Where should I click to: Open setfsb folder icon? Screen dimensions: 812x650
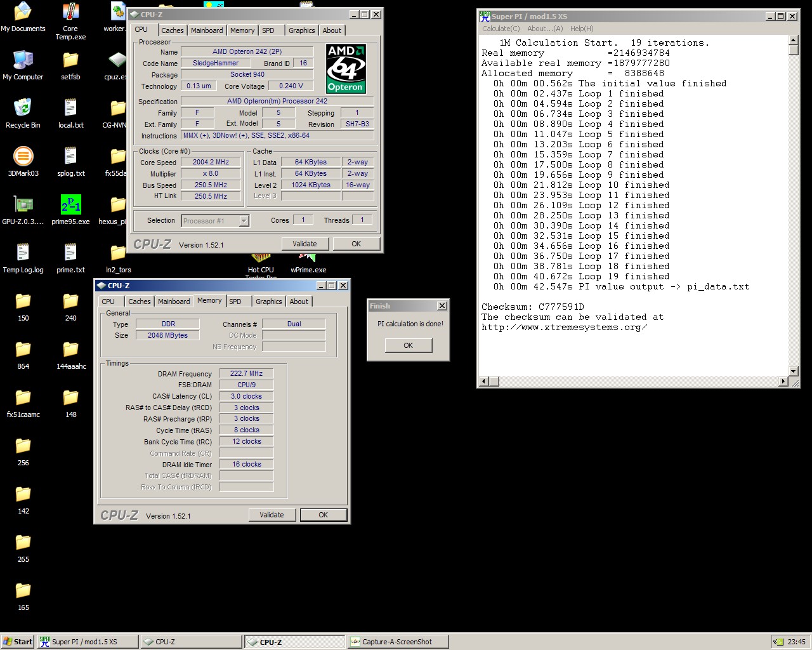coord(70,65)
